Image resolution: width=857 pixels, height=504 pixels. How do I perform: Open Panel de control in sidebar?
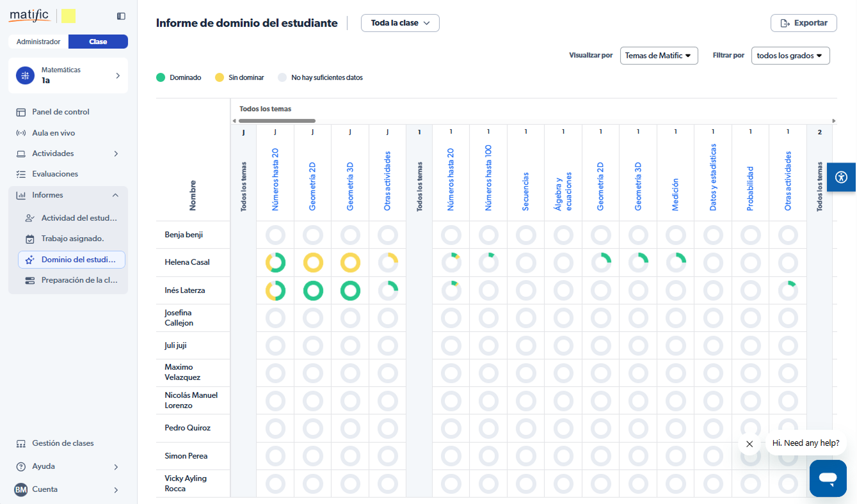[x=61, y=112]
